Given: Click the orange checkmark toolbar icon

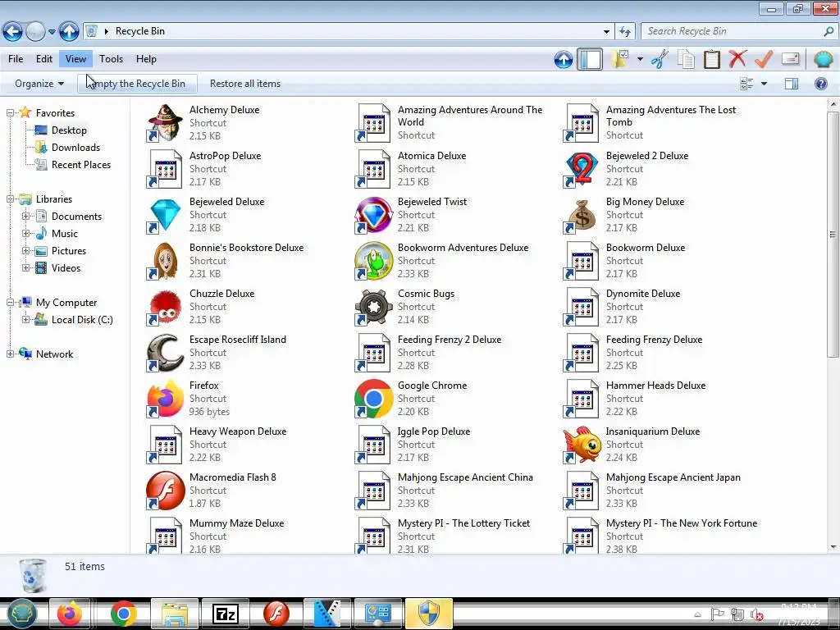Looking at the screenshot, I should pyautogui.click(x=764, y=58).
